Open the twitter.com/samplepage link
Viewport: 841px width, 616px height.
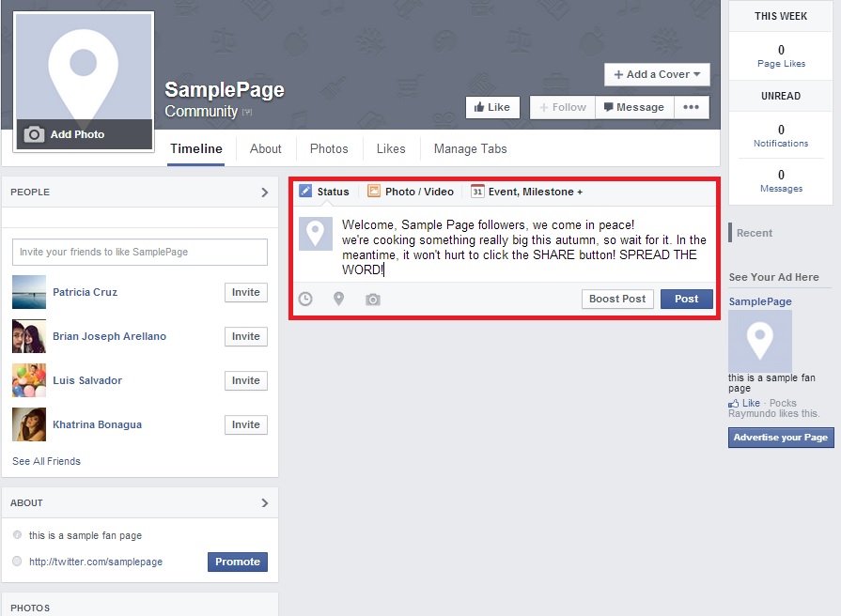click(x=96, y=562)
